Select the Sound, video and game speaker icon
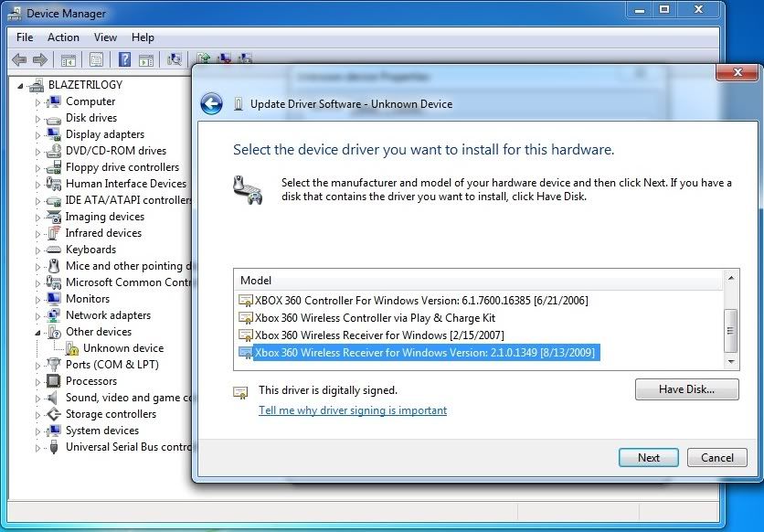The image size is (764, 532). pos(54,398)
